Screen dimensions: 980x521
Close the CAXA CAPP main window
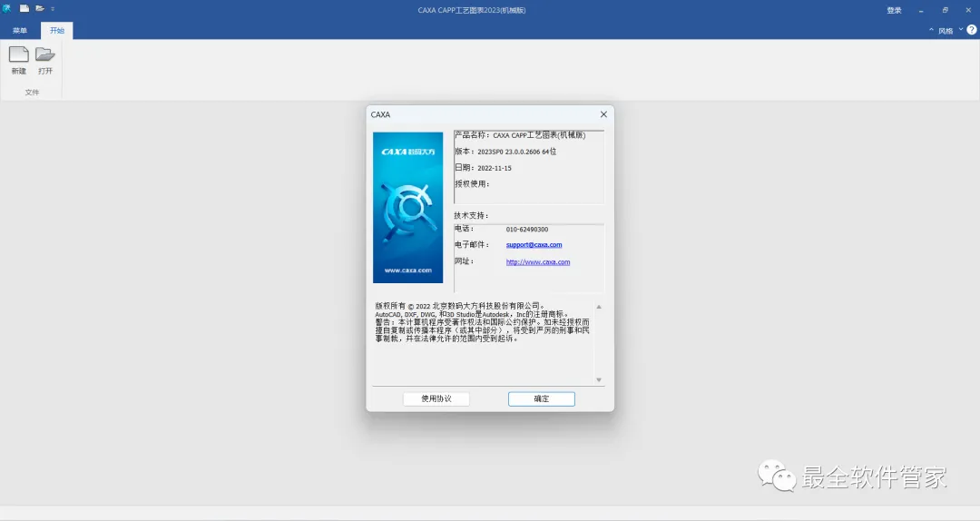point(969,10)
